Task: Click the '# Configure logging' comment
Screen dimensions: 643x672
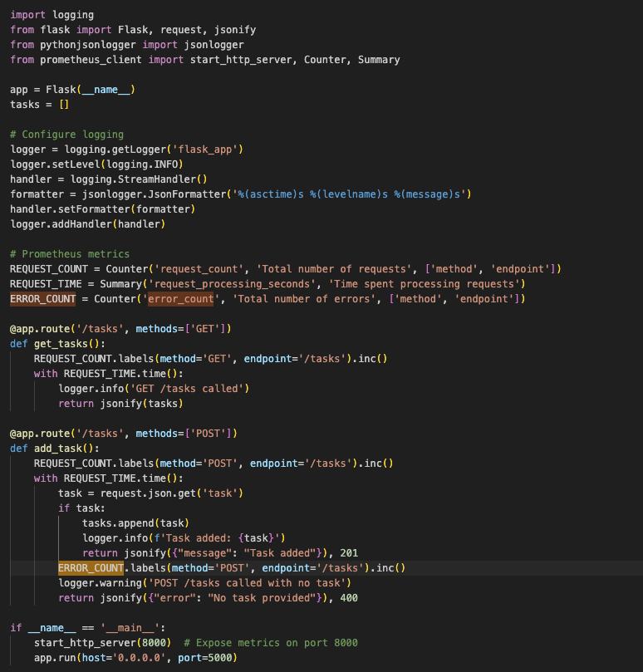Action: point(66,135)
